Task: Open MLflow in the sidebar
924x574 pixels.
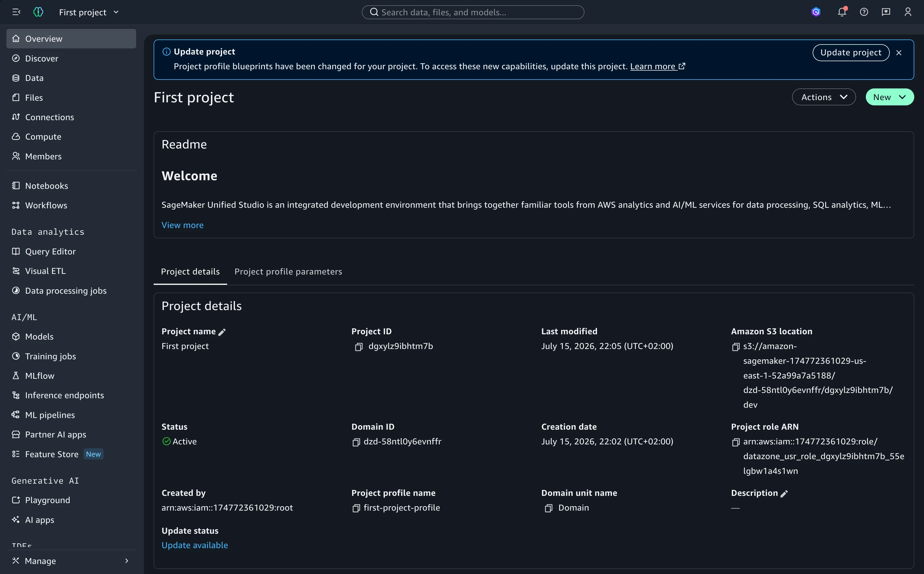Action: [71, 376]
